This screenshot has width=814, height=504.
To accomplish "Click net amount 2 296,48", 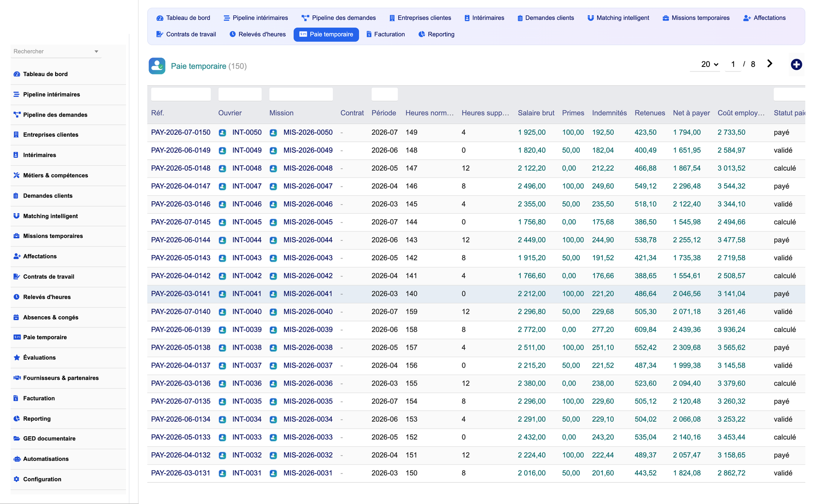I will click(x=686, y=186).
